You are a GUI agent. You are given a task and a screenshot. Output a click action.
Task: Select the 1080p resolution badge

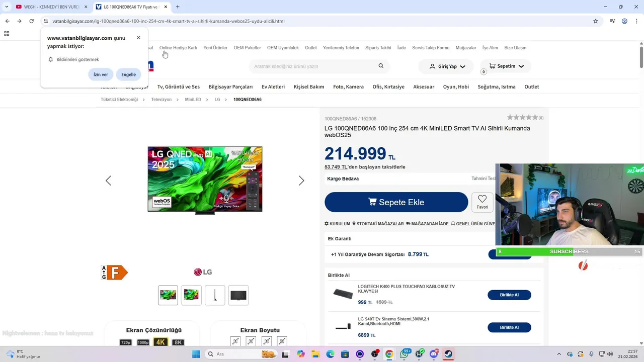pyautogui.click(x=143, y=342)
